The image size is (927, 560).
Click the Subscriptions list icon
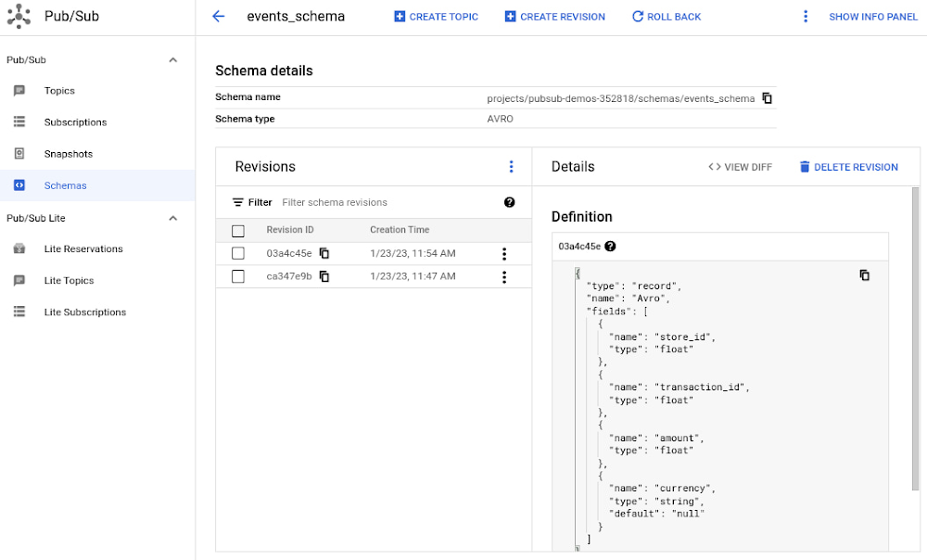(19, 121)
